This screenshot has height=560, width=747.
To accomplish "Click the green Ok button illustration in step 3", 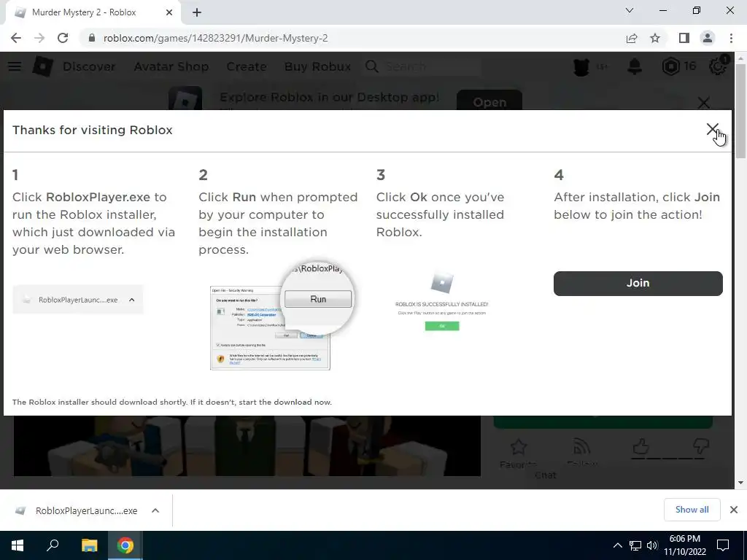I will tap(441, 326).
